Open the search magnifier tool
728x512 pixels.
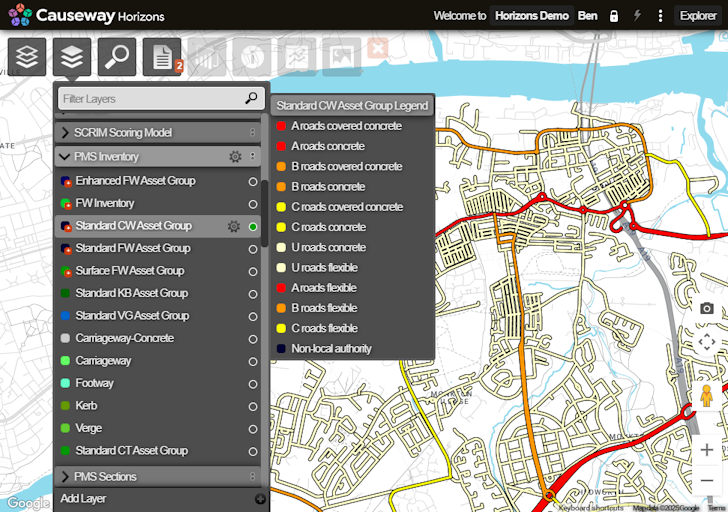coord(118,58)
